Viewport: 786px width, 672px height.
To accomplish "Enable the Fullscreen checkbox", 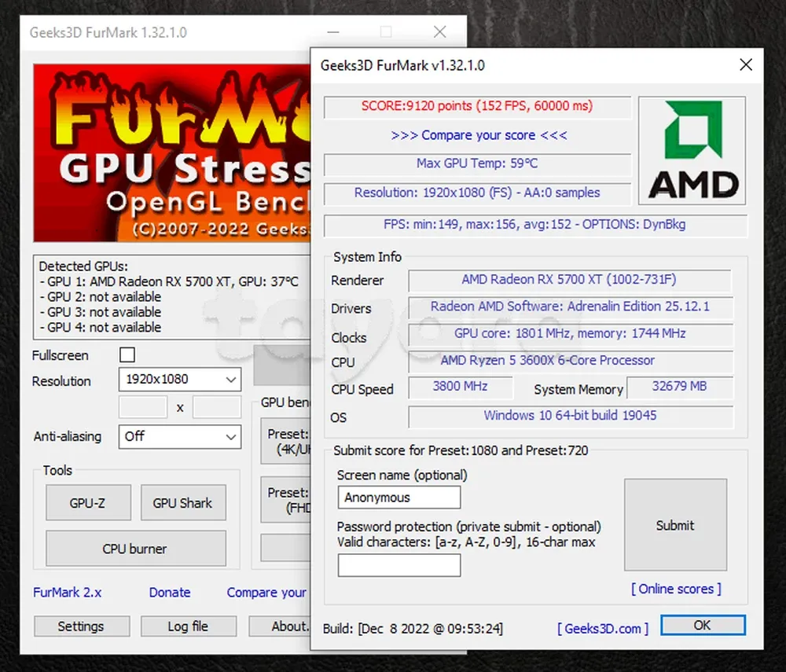I will (x=127, y=354).
